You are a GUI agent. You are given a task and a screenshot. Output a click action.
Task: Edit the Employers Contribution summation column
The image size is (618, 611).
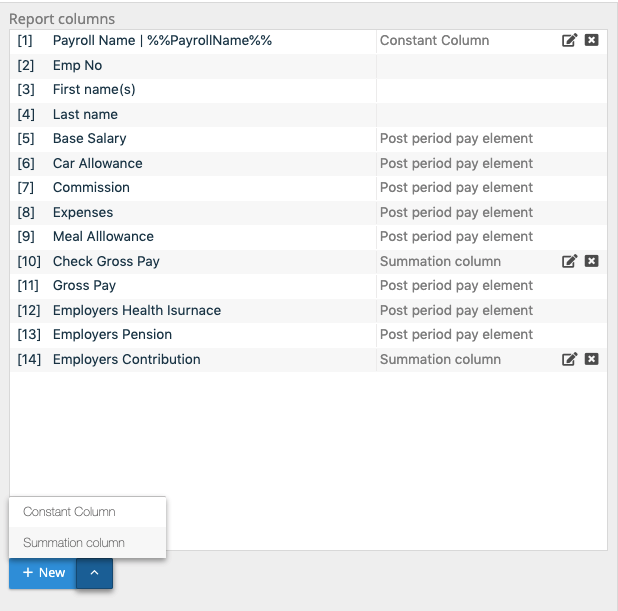click(569, 360)
